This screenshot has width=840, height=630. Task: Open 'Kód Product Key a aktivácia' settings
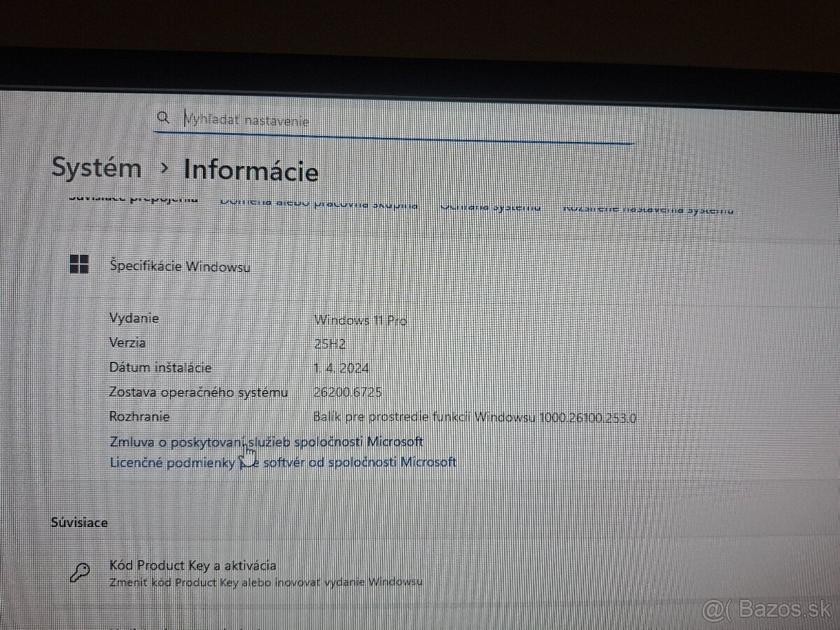tap(192, 566)
